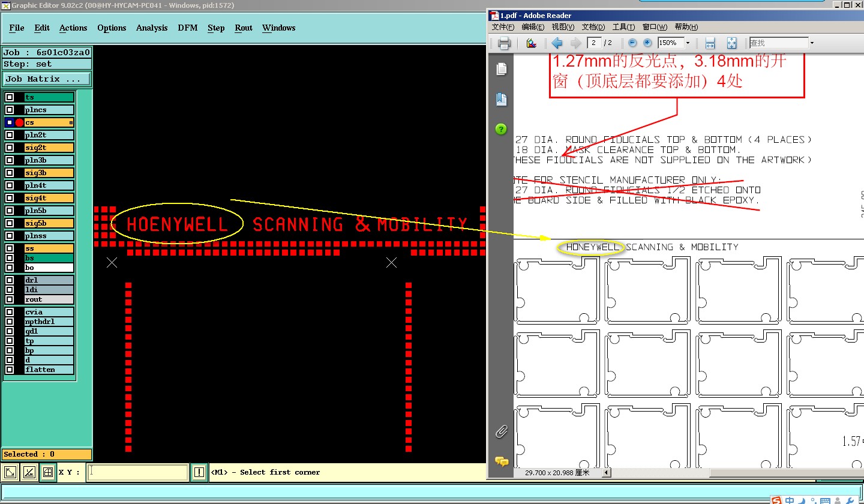Toggle display checkbox for cs layer
Image resolution: width=864 pixels, height=504 pixels.
tap(10, 122)
